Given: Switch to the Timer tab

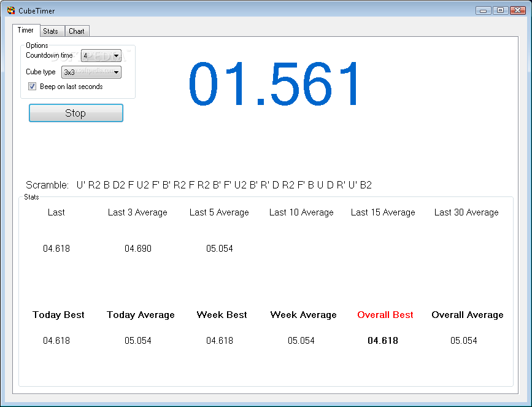Looking at the screenshot, I should click(26, 30).
